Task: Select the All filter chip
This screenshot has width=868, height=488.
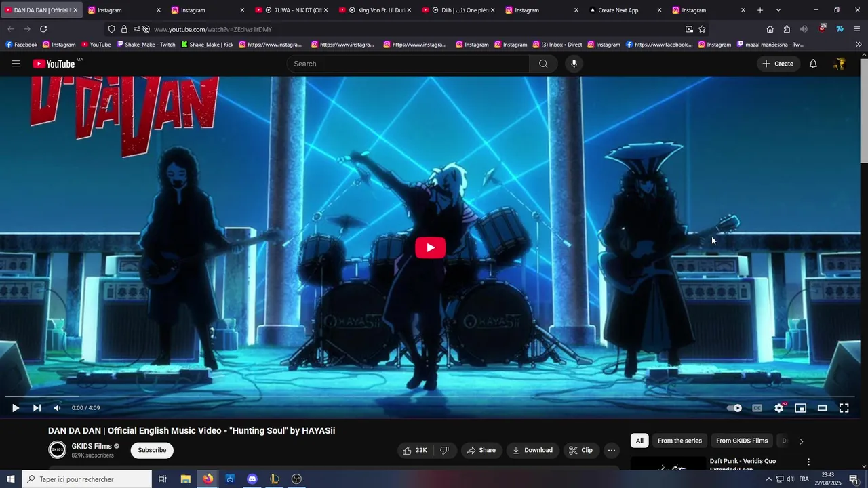Action: pos(639,441)
